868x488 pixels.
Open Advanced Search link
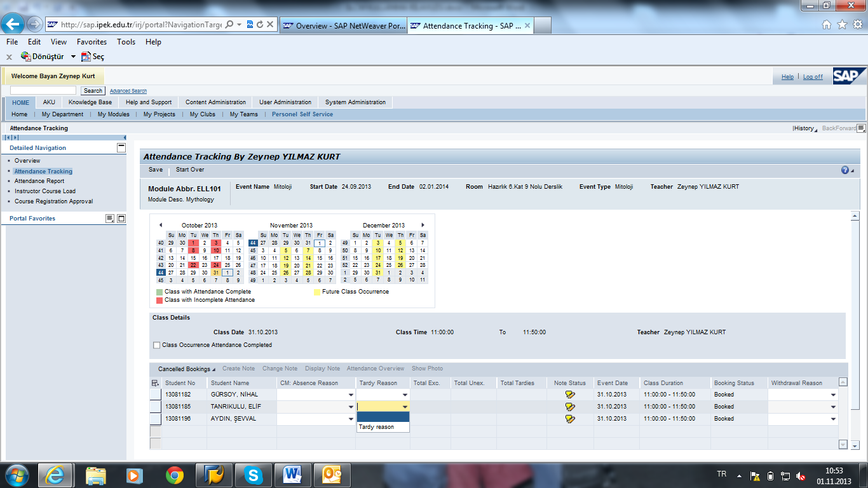tap(128, 91)
